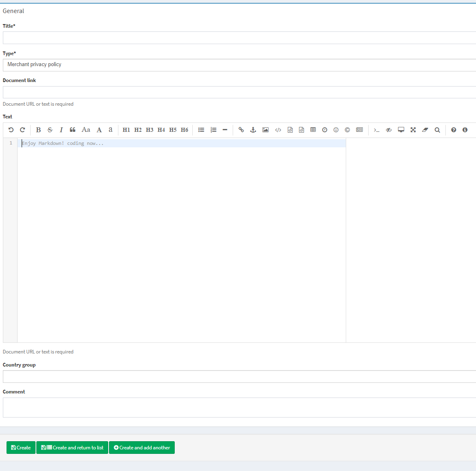Insert an unordered list
This screenshot has width=476, height=471.
(201, 130)
